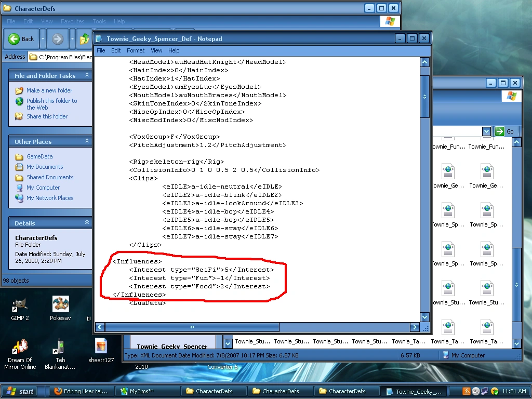
Task: Click the My Computer status bar zone
Action: coord(464,355)
